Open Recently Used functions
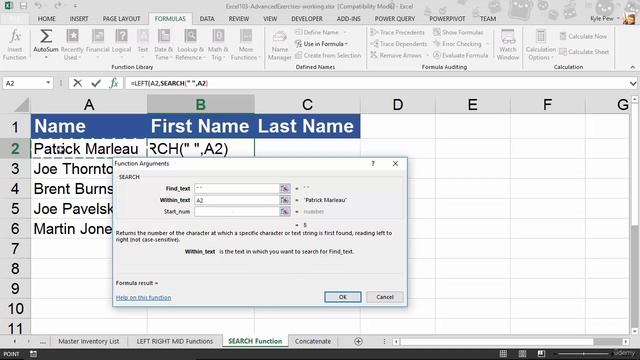Screen dimensions: 640x360 coord(72,45)
